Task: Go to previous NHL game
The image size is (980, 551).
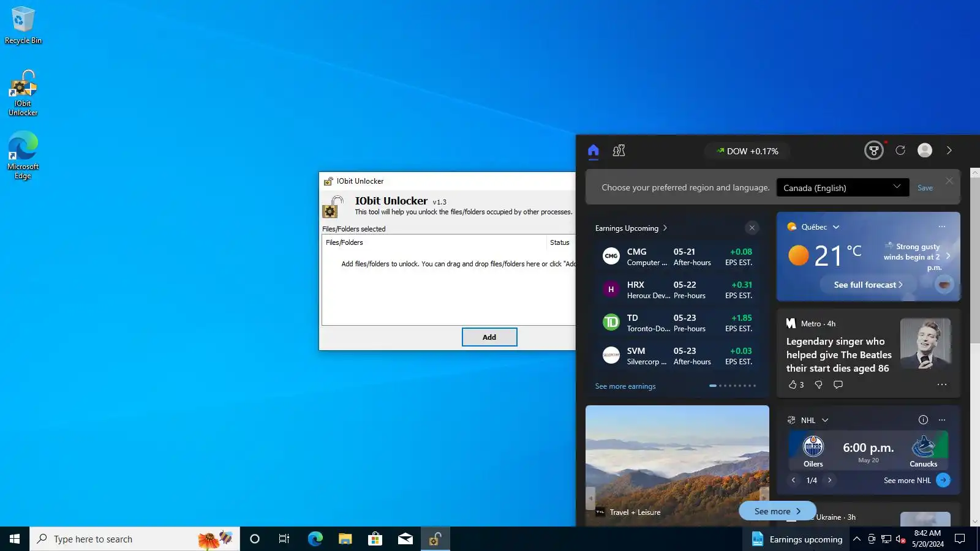Action: coord(793,480)
